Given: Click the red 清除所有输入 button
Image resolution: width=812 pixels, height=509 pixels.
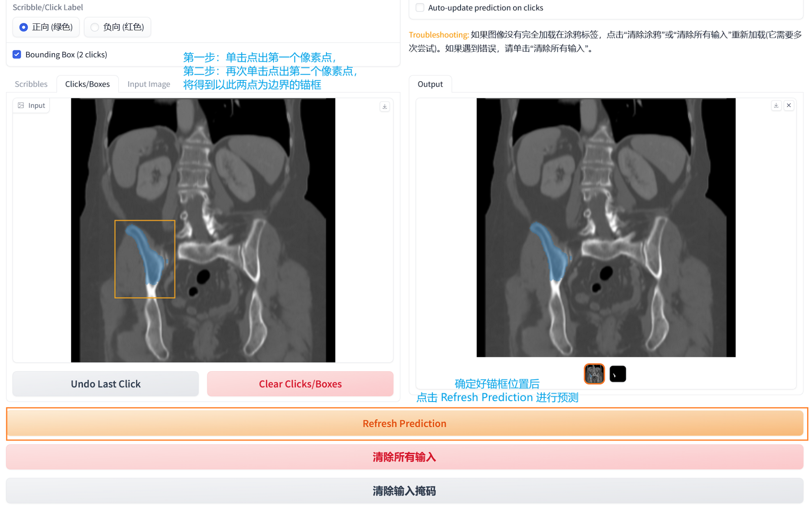Looking at the screenshot, I should pyautogui.click(x=404, y=457).
